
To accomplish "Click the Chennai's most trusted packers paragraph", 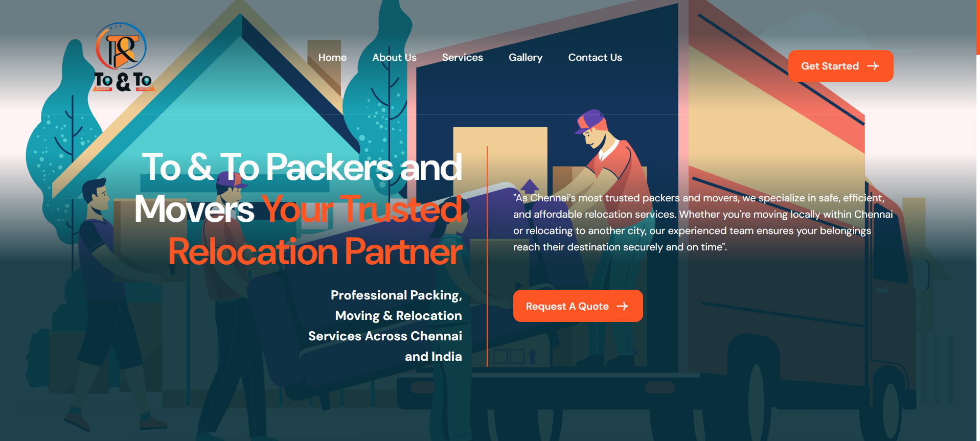I will click(x=703, y=222).
